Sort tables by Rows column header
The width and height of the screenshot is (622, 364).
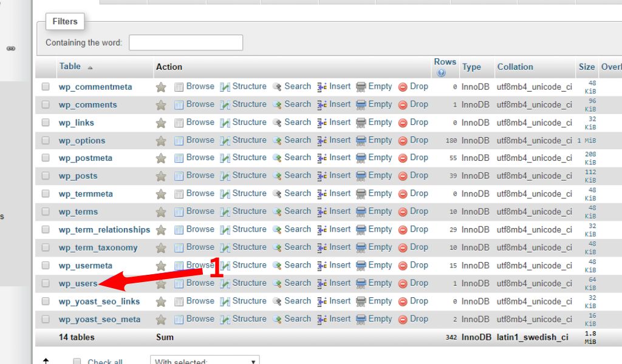click(x=445, y=62)
